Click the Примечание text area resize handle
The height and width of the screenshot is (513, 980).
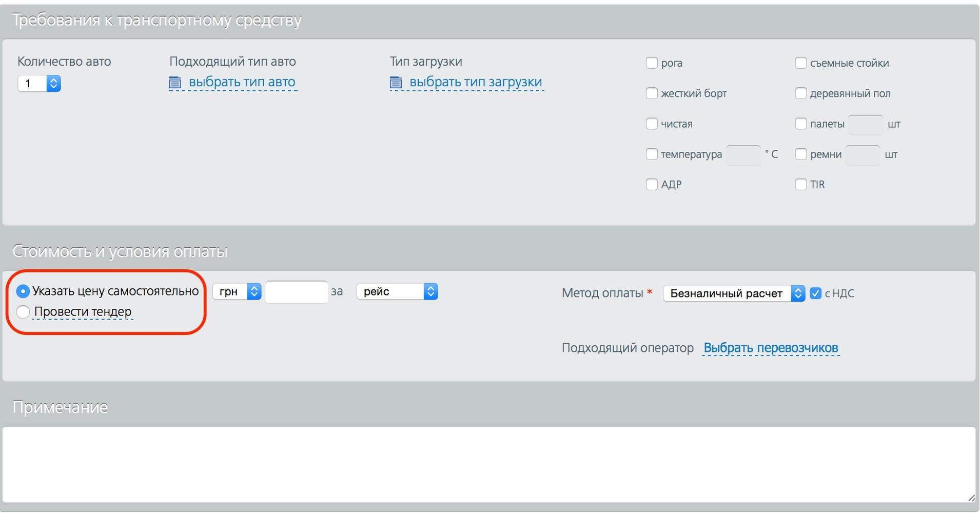click(x=971, y=498)
